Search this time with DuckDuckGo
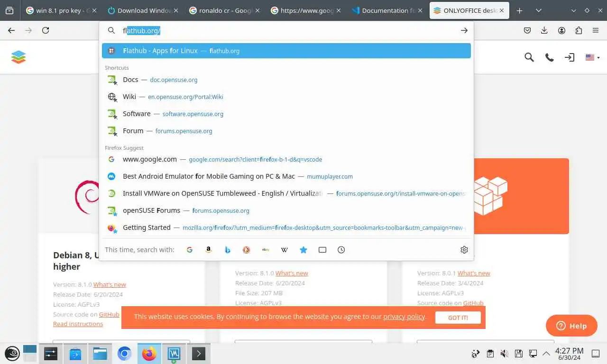 pos(247,250)
